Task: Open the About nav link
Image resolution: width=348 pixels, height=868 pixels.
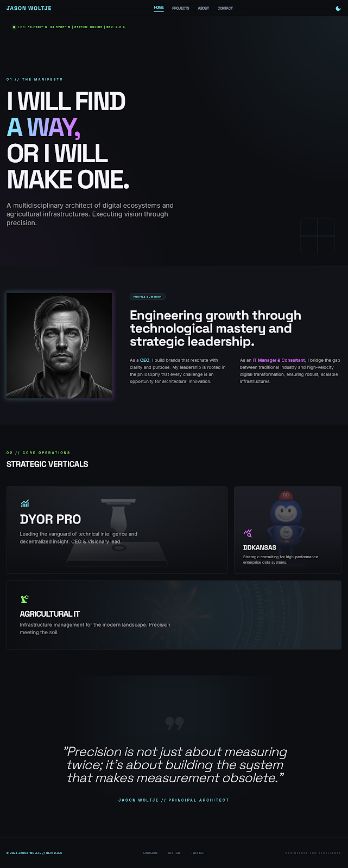Action: click(204, 8)
